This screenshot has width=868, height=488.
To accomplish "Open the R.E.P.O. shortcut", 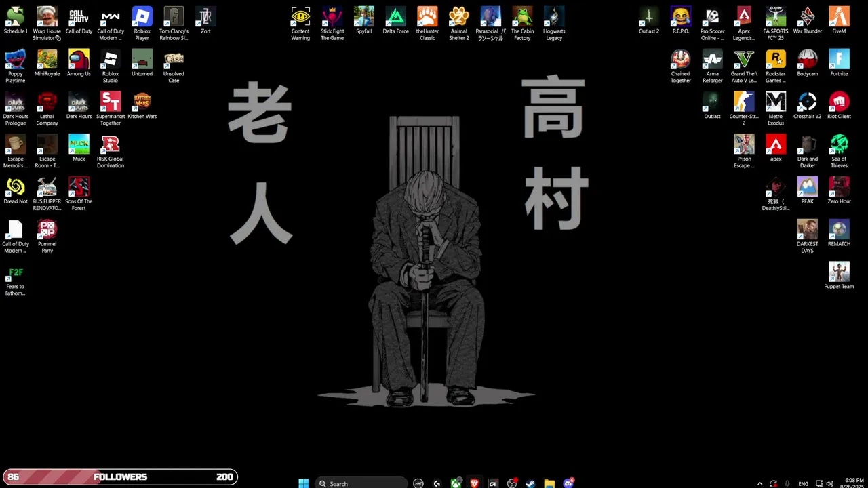I will coord(681,21).
